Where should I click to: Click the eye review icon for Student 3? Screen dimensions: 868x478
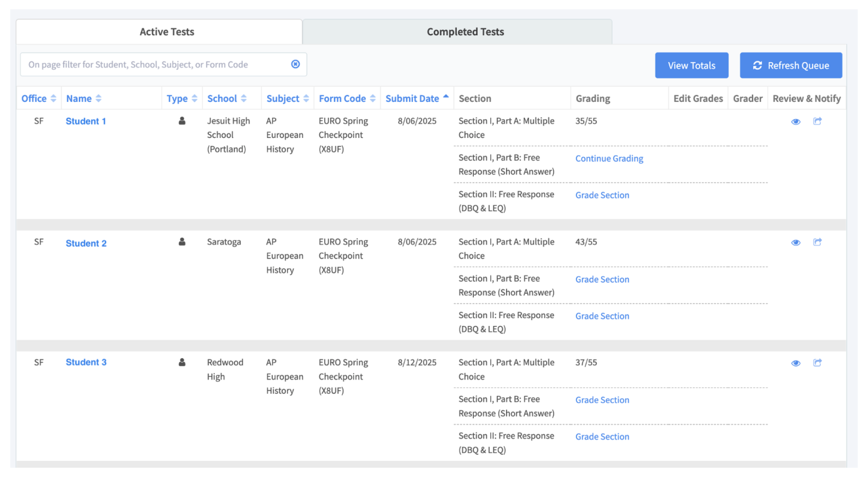pos(796,363)
